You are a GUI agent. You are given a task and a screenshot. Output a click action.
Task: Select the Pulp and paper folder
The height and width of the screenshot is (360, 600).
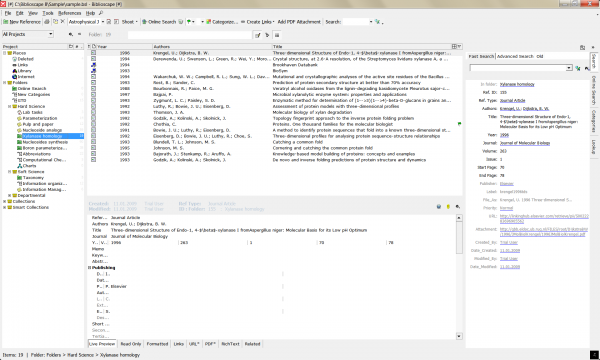[38, 124]
